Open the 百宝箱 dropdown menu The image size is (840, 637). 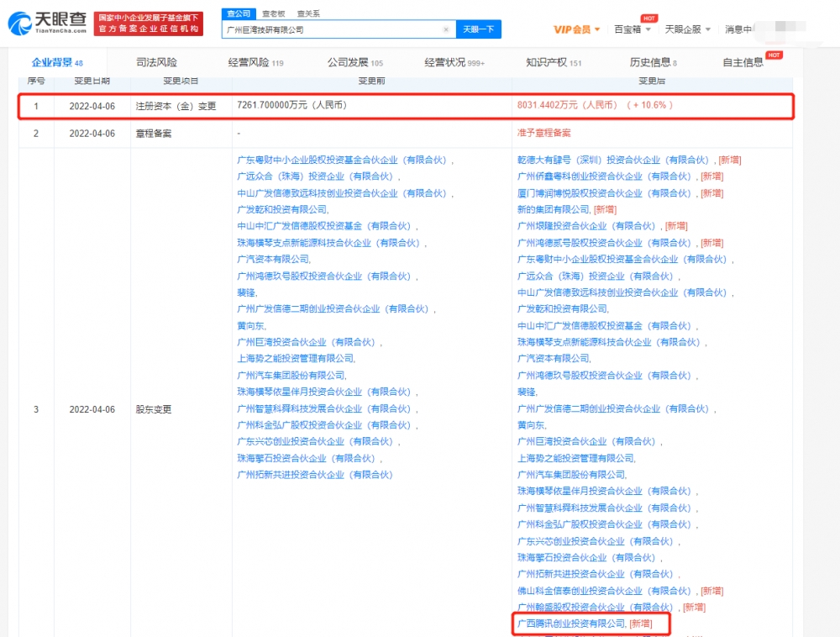point(633,29)
